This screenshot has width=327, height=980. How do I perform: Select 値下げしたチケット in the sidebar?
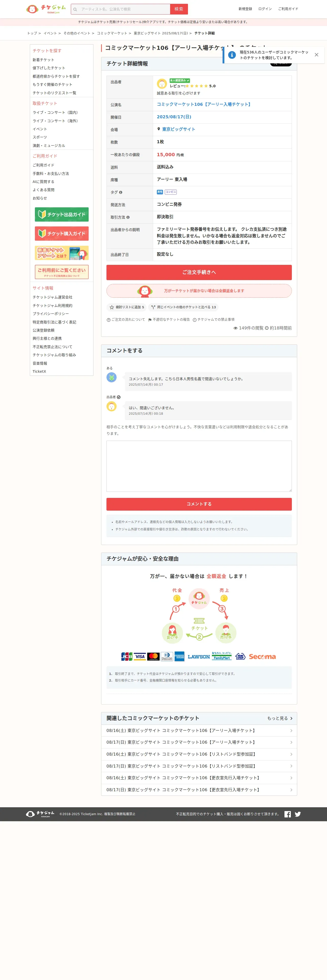pyautogui.click(x=49, y=68)
